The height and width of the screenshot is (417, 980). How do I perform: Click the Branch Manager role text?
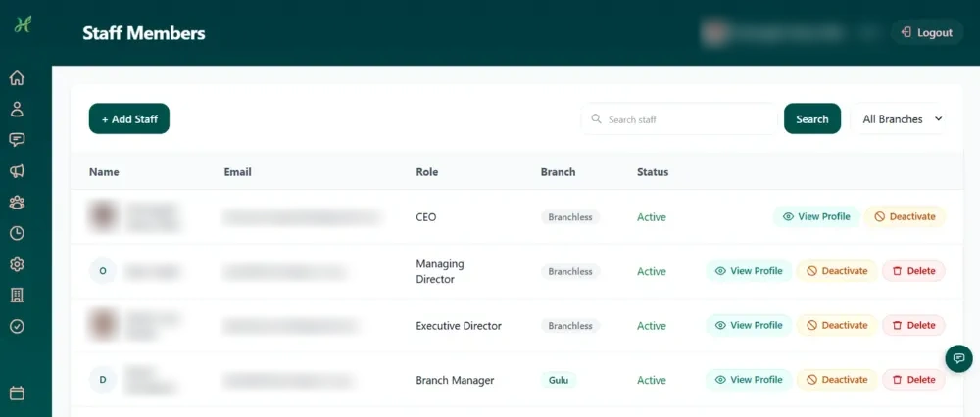click(455, 380)
